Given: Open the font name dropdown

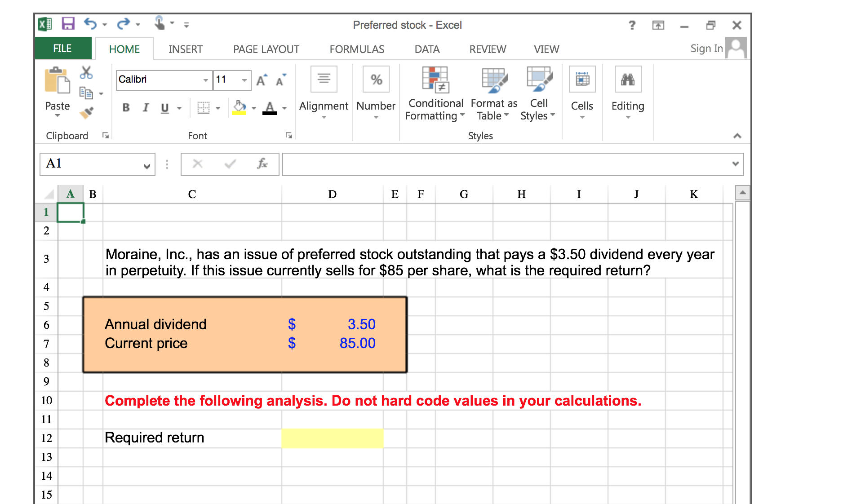Looking at the screenshot, I should point(206,80).
